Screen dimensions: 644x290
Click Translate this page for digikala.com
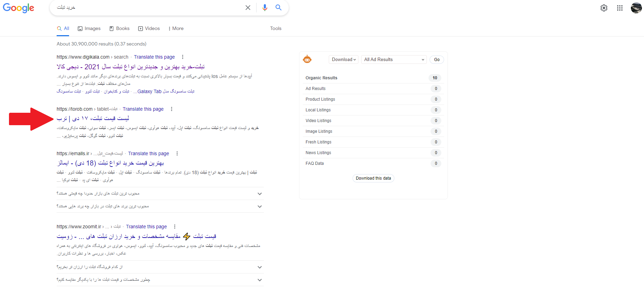click(x=154, y=57)
